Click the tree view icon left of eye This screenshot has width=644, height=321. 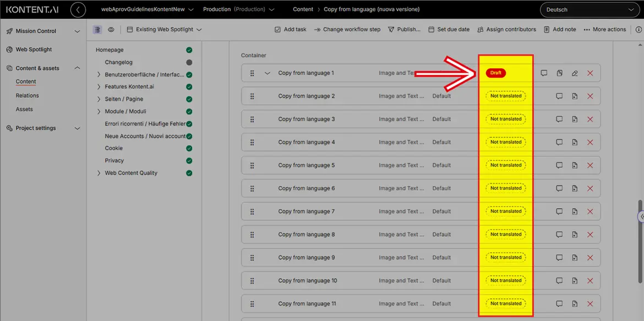coord(97,30)
